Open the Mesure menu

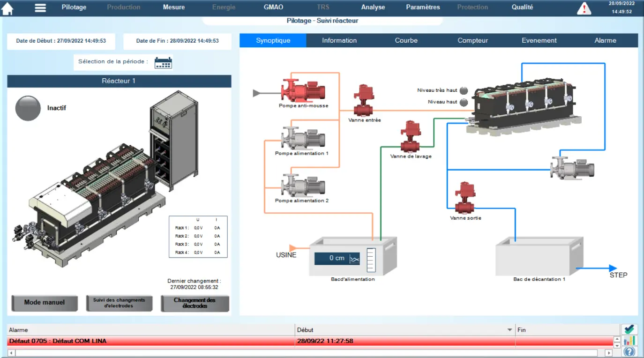(174, 7)
